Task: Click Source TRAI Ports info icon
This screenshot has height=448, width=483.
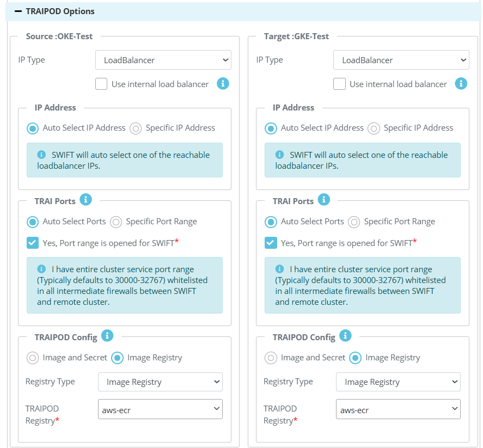Action: (x=85, y=200)
